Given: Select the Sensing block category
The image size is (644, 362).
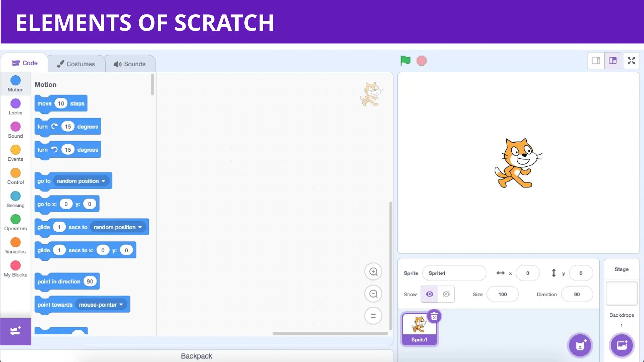Looking at the screenshot, I should point(15,200).
